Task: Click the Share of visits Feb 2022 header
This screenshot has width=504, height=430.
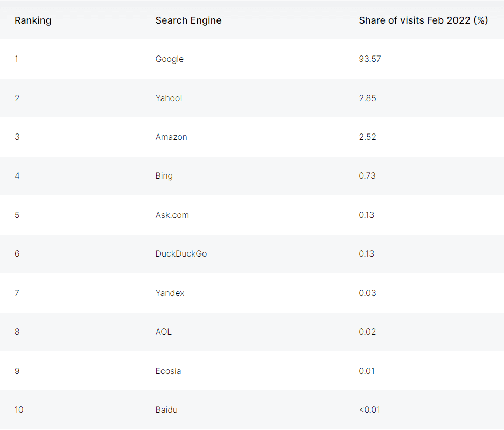Action: [423, 20]
